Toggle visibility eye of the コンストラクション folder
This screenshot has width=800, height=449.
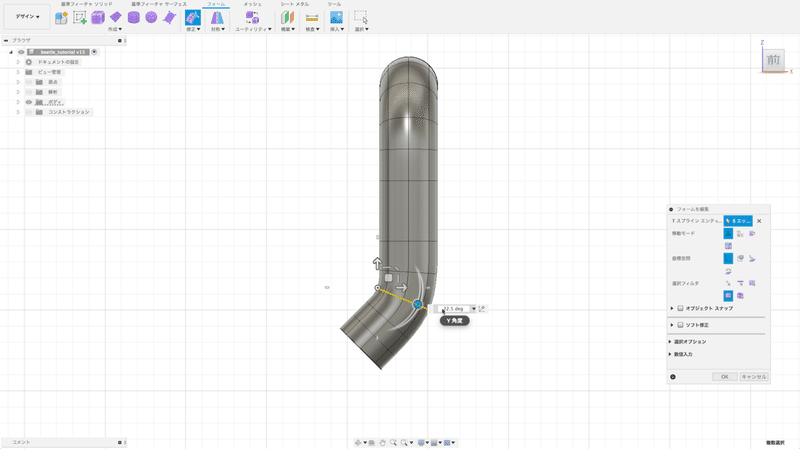29,112
